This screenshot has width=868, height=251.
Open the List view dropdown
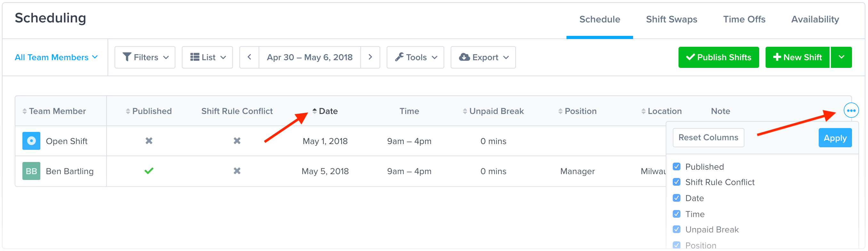(207, 57)
